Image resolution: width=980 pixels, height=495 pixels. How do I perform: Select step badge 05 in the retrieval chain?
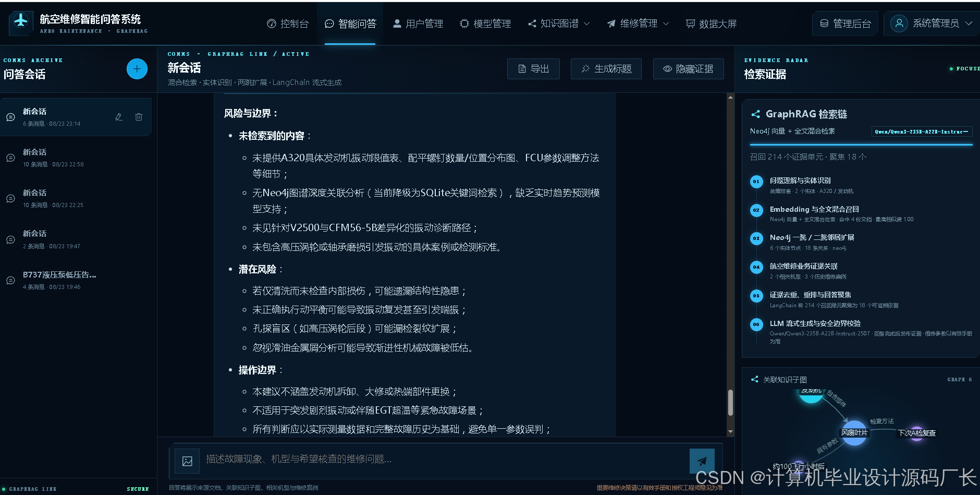[756, 296]
